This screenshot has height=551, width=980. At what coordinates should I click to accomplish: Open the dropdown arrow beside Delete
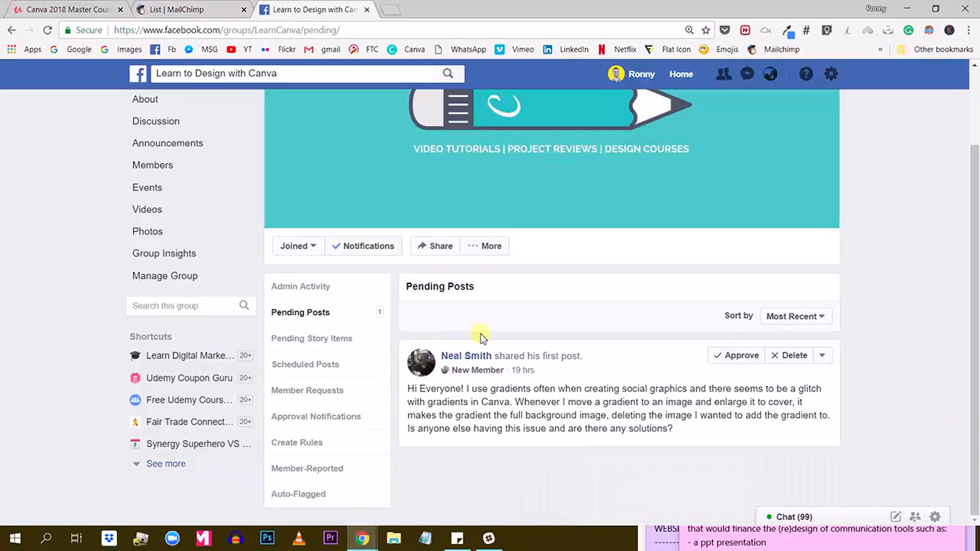[822, 355]
